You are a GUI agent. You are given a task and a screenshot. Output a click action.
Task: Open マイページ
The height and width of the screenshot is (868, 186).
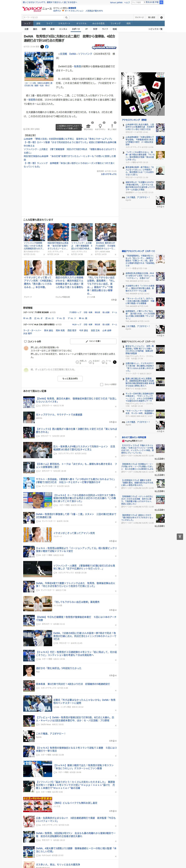(139, 18)
